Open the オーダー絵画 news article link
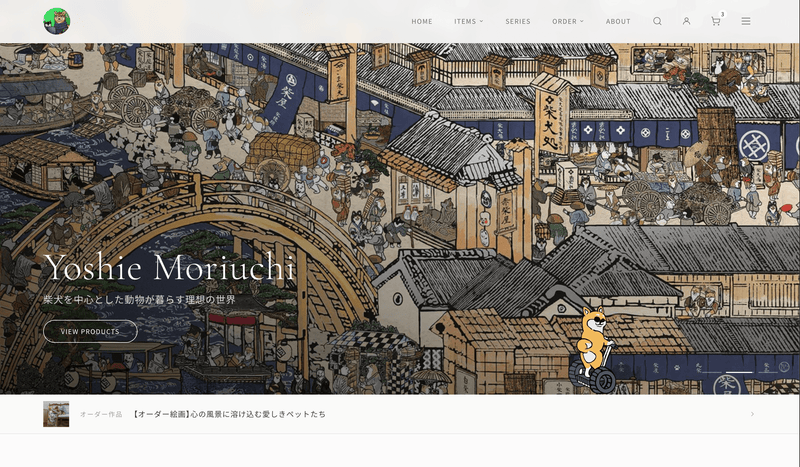The height and width of the screenshot is (467, 800). (228, 414)
